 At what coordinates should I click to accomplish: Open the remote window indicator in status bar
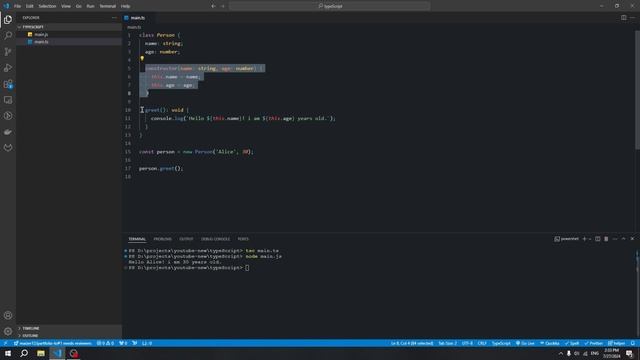5,343
